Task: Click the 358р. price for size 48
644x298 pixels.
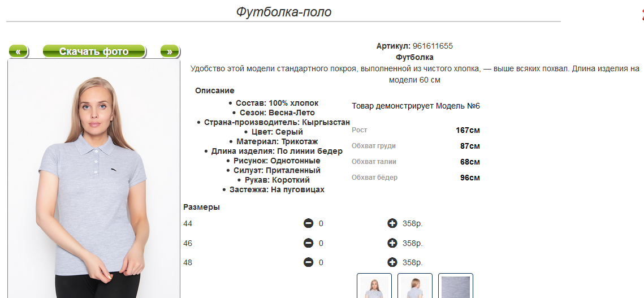Action: point(412,262)
